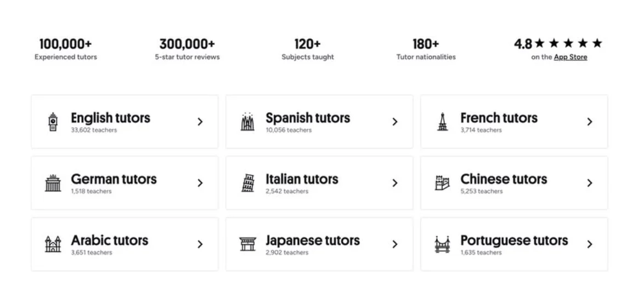Select the Chinese tutors heading
The image size is (644, 298).
[504, 179]
